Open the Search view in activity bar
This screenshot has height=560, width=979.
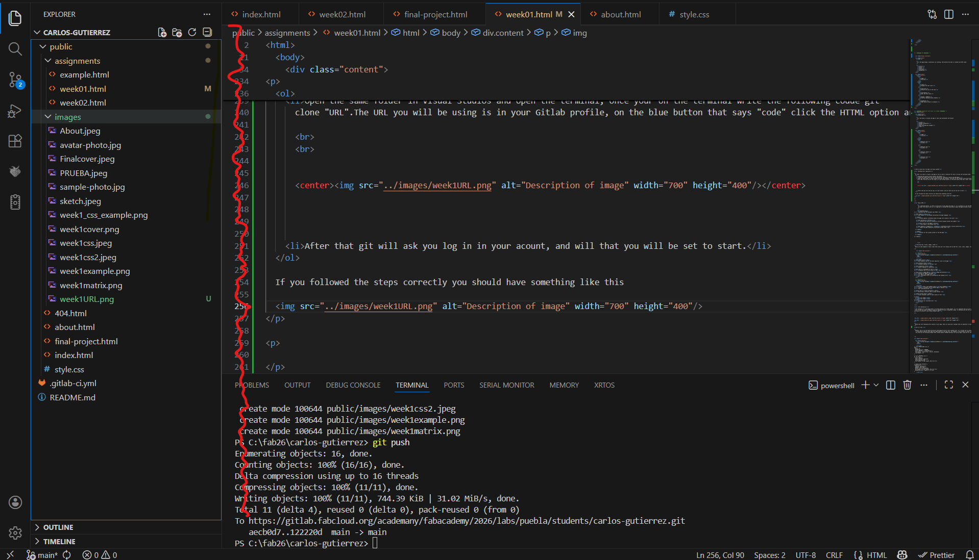tap(15, 49)
